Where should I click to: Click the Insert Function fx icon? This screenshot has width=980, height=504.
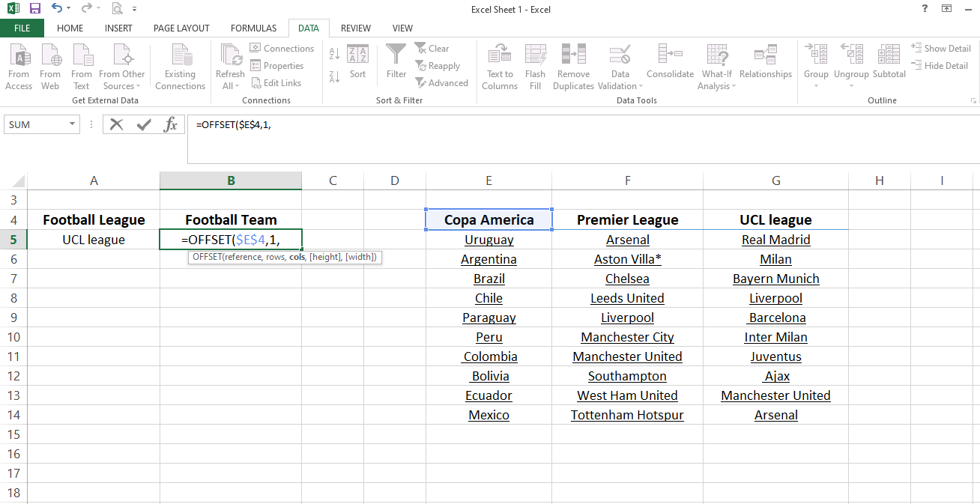coord(171,124)
